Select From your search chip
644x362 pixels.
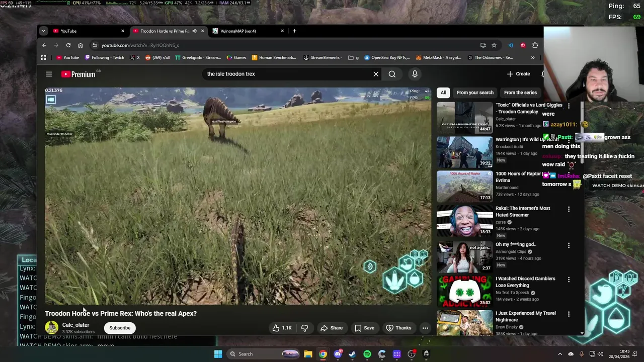pyautogui.click(x=475, y=93)
